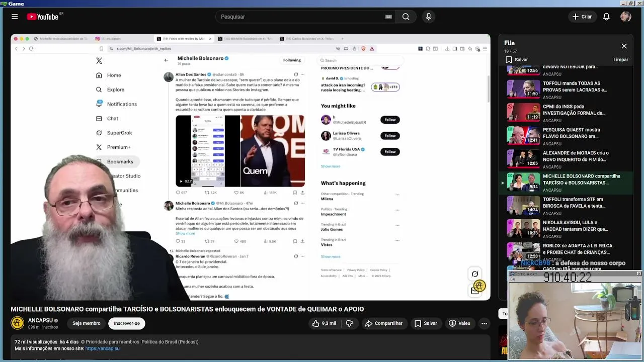
Task: Open Política do Brasil (Podcast) link
Action: click(x=170, y=342)
